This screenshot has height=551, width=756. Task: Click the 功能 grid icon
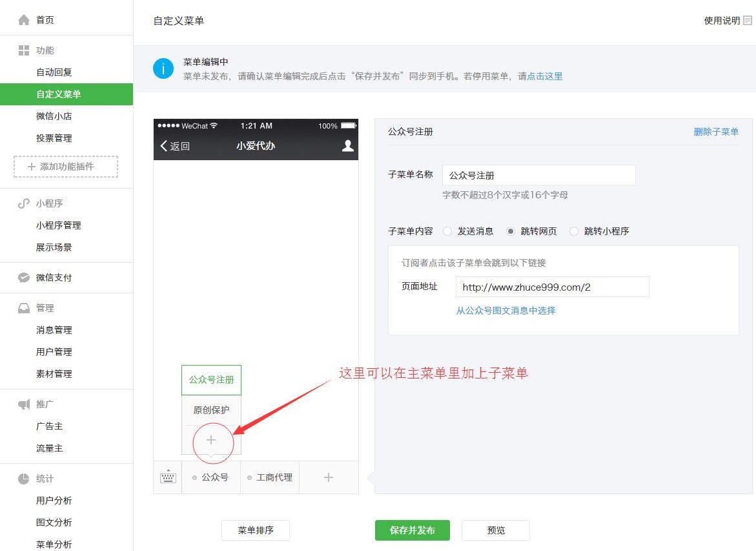click(24, 50)
